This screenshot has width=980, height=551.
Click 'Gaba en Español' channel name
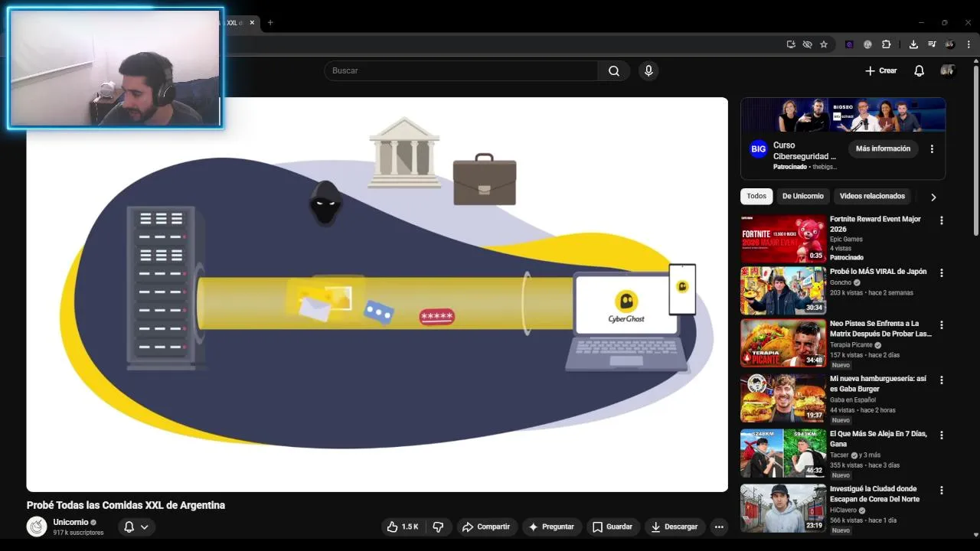(x=853, y=400)
